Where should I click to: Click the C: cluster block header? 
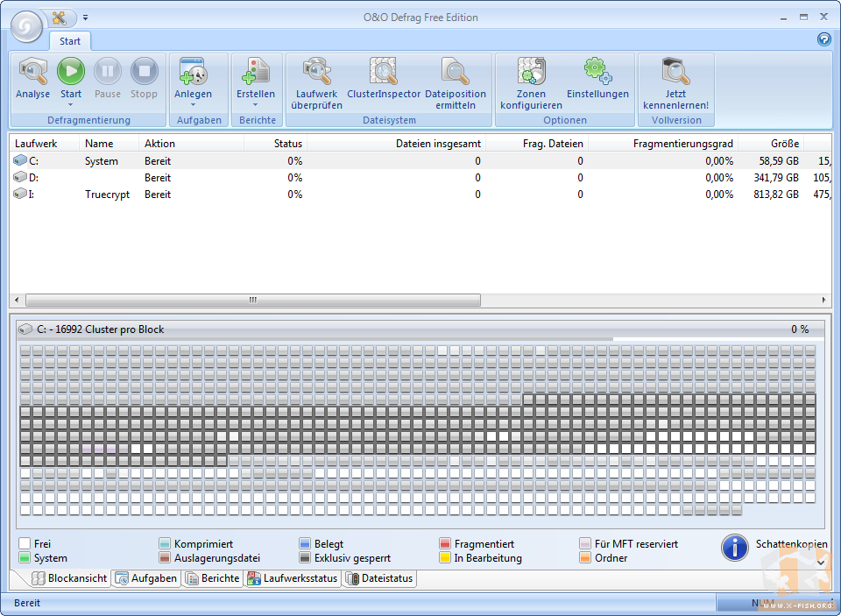click(x=420, y=329)
